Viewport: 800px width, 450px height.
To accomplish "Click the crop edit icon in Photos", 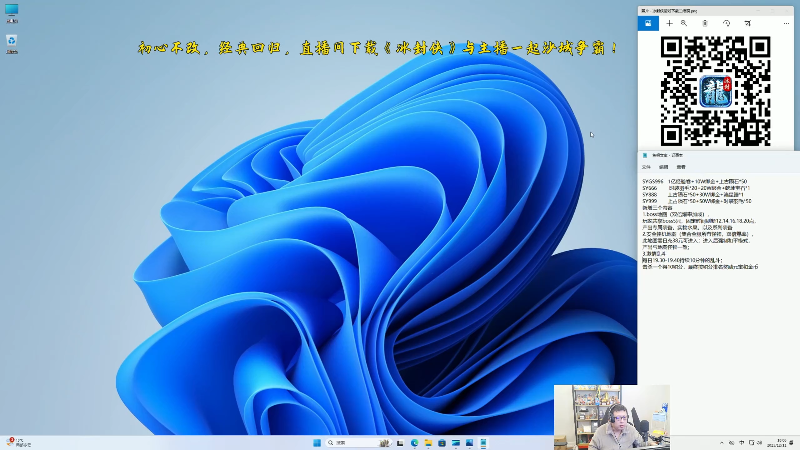I will [747, 23].
